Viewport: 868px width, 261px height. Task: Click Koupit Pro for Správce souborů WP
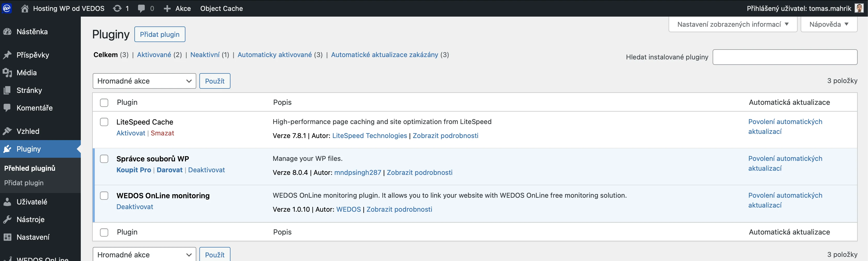[134, 170]
